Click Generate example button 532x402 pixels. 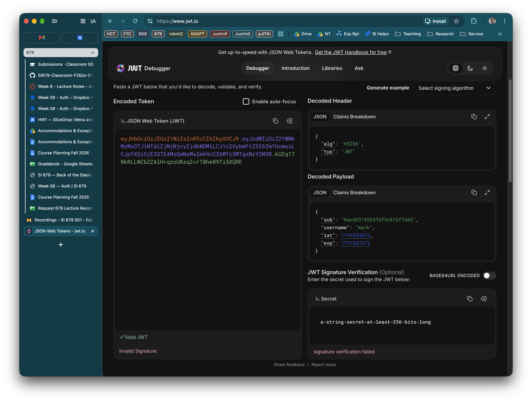point(388,88)
